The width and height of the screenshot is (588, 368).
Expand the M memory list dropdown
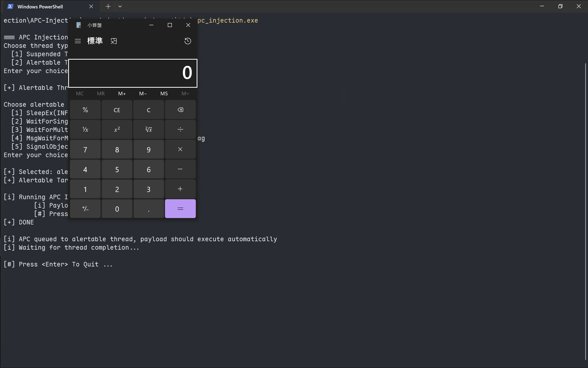click(x=185, y=94)
